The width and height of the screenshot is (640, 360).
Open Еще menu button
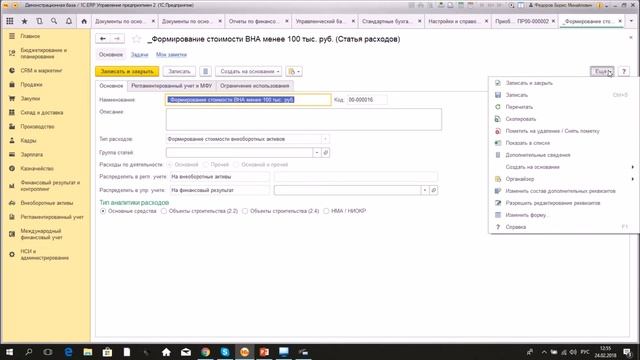coord(602,71)
